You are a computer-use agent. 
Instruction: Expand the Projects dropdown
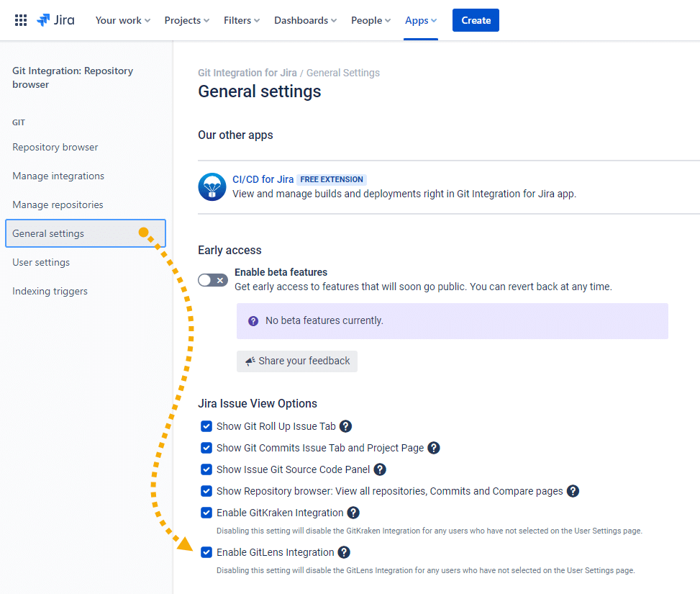pos(186,21)
